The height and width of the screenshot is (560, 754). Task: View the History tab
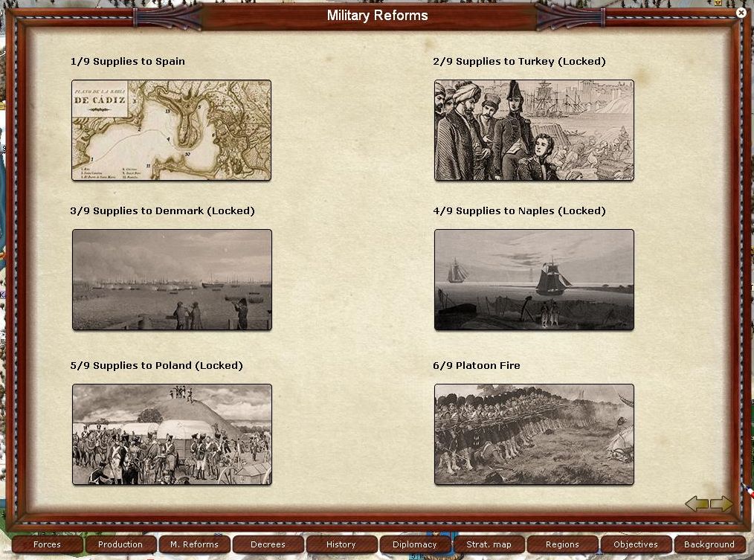click(341, 544)
